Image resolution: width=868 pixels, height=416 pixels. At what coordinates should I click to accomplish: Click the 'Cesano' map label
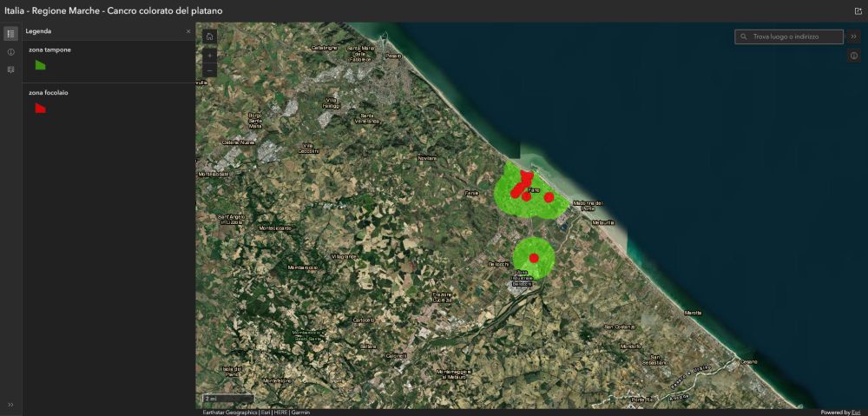[748, 361]
